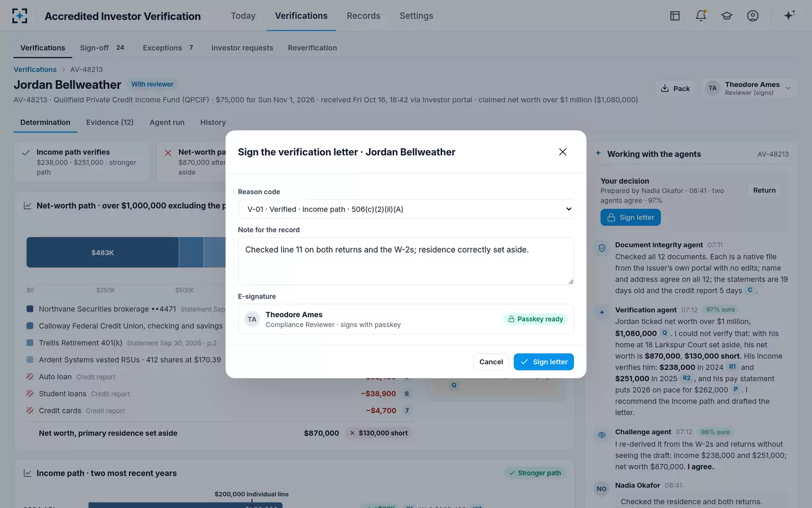Close the sign verification letter dialog
The height and width of the screenshot is (508, 812).
tap(562, 152)
